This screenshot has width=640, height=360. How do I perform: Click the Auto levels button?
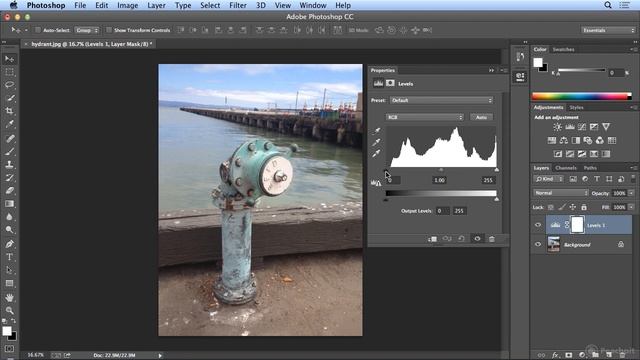tap(482, 117)
